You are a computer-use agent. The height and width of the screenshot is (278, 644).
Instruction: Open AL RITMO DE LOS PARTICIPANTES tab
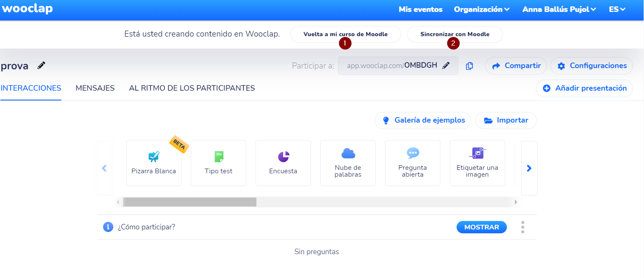pyautogui.click(x=192, y=89)
